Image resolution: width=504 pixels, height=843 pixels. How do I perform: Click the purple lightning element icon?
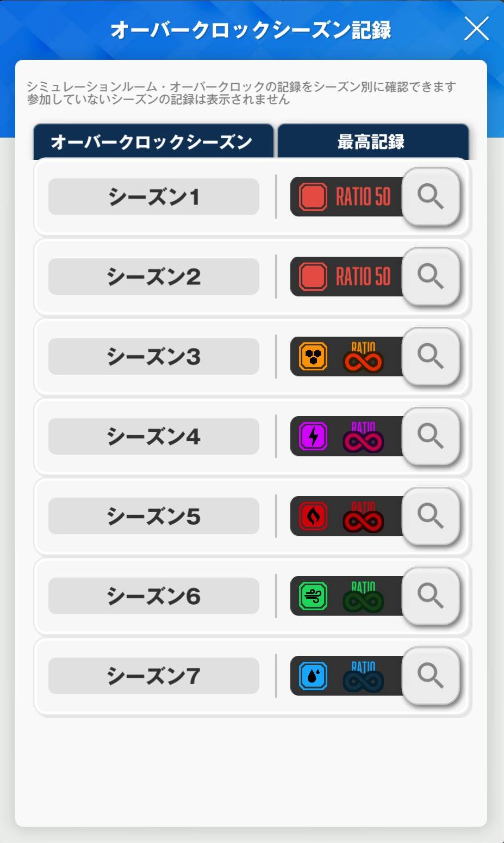(x=313, y=436)
